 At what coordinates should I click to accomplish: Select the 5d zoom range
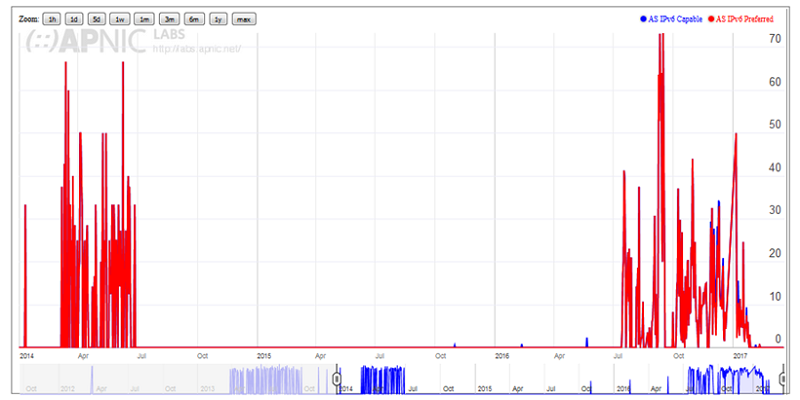(x=97, y=19)
